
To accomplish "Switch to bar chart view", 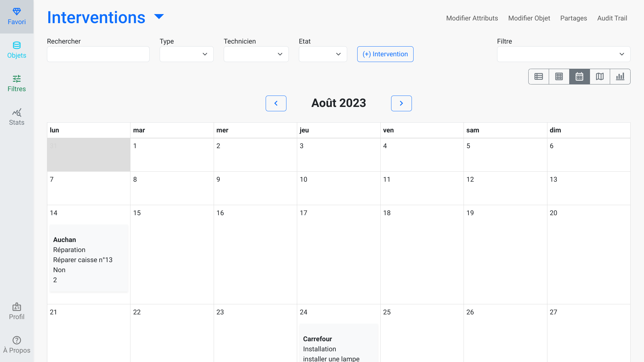I will (620, 76).
